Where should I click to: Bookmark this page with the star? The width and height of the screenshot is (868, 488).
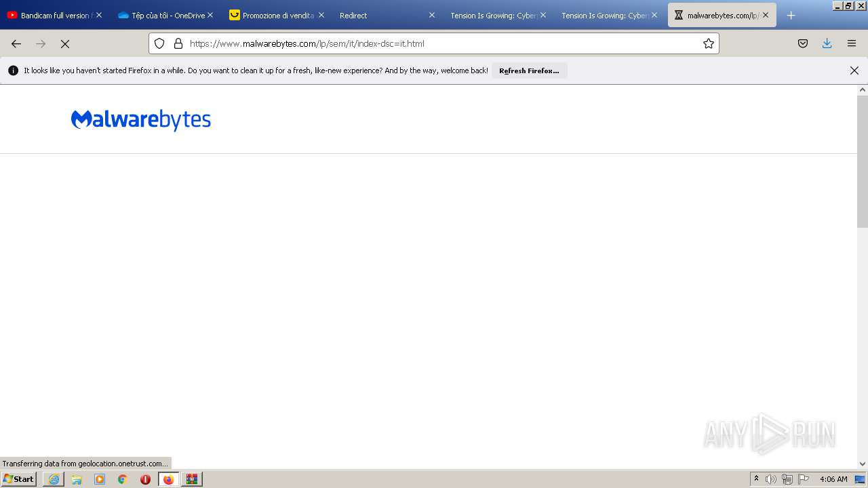tap(709, 43)
